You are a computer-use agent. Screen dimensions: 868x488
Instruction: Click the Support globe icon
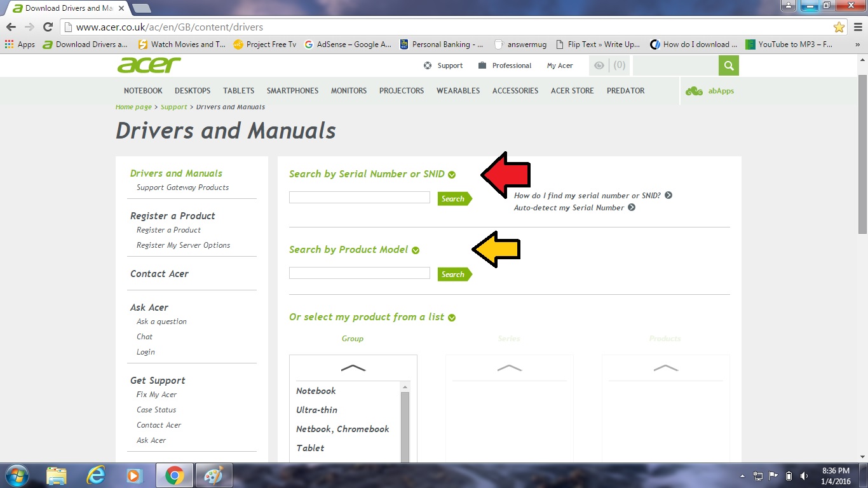click(428, 65)
